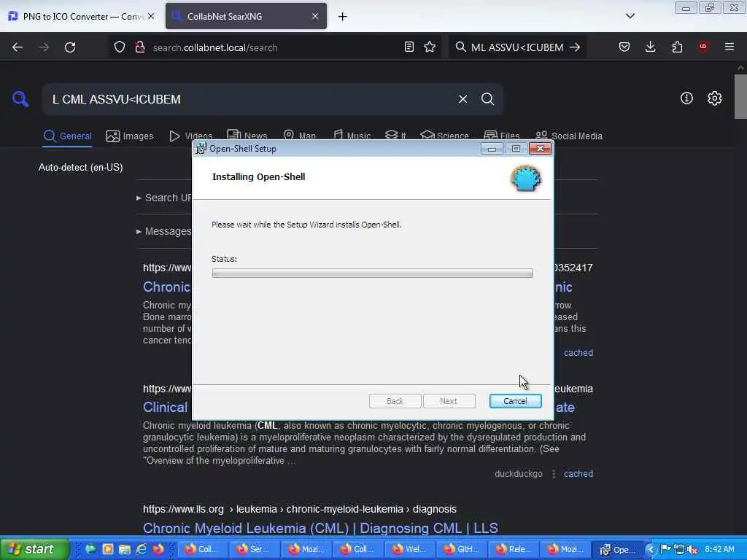747x560 pixels.
Task: Bookmark this page with the star icon
Action: click(x=430, y=47)
